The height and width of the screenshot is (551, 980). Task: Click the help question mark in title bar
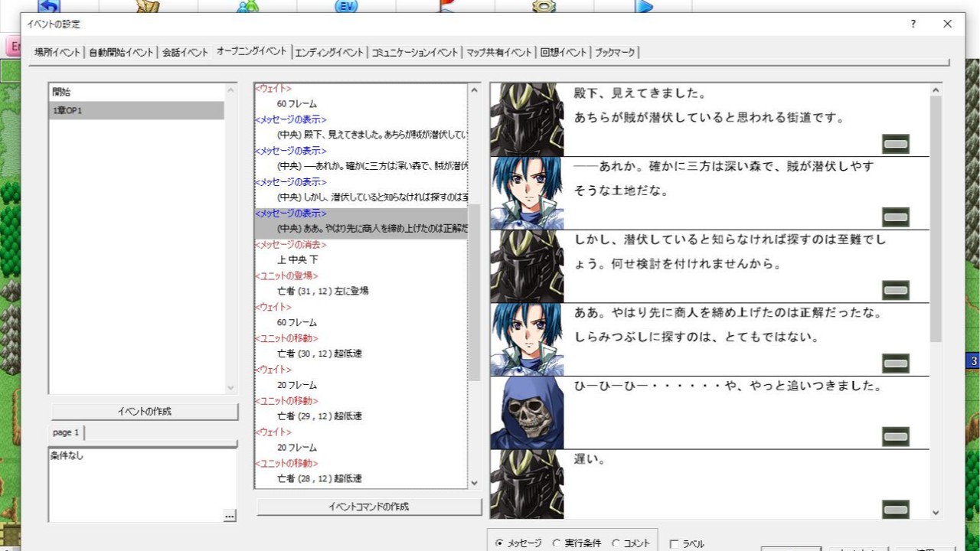913,24
